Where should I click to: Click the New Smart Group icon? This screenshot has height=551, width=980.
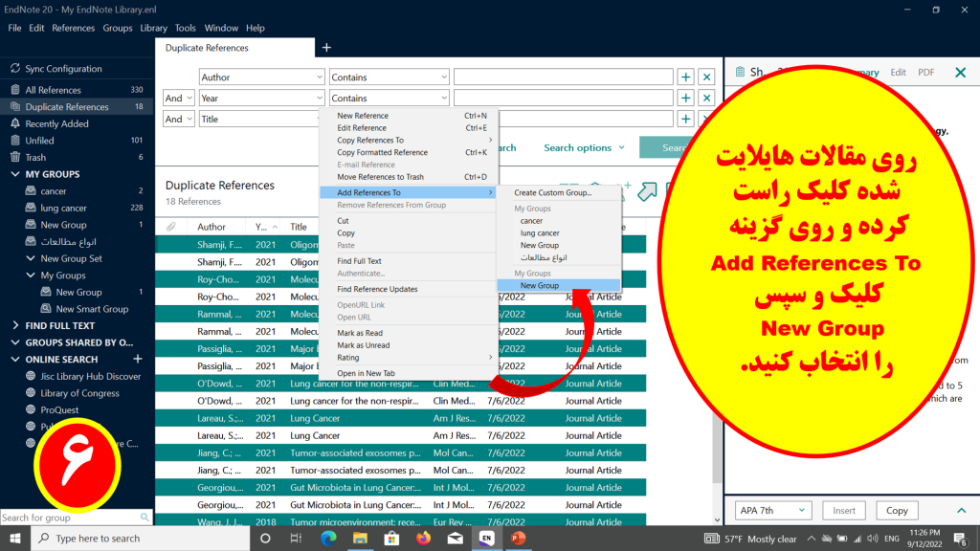pyautogui.click(x=46, y=309)
